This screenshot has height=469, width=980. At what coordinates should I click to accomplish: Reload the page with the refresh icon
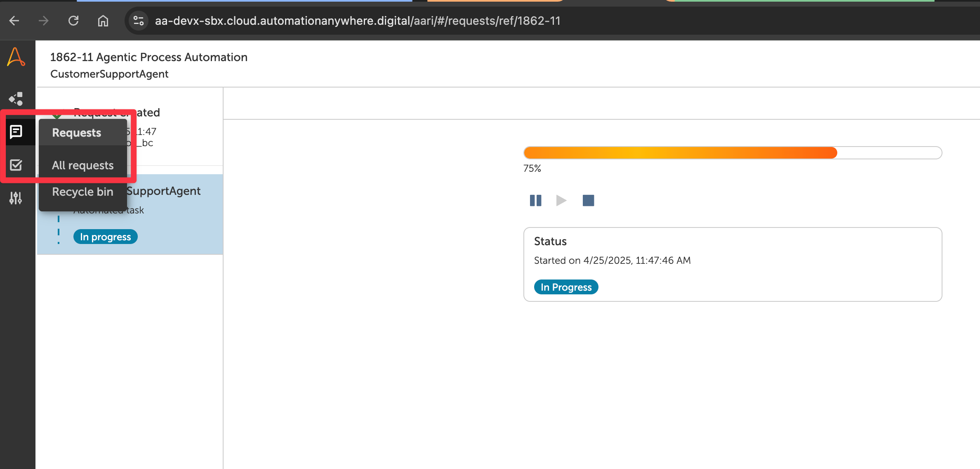73,21
